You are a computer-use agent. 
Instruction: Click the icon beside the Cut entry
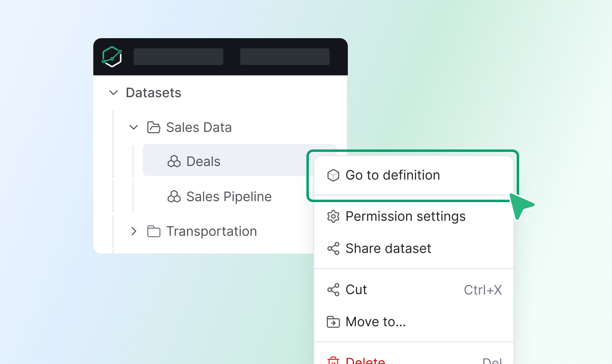tap(333, 290)
